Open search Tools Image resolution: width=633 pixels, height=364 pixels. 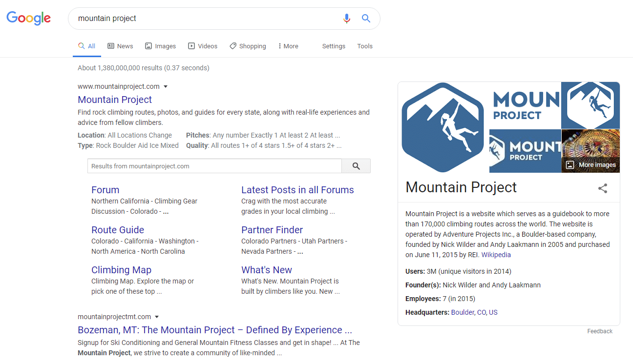365,46
